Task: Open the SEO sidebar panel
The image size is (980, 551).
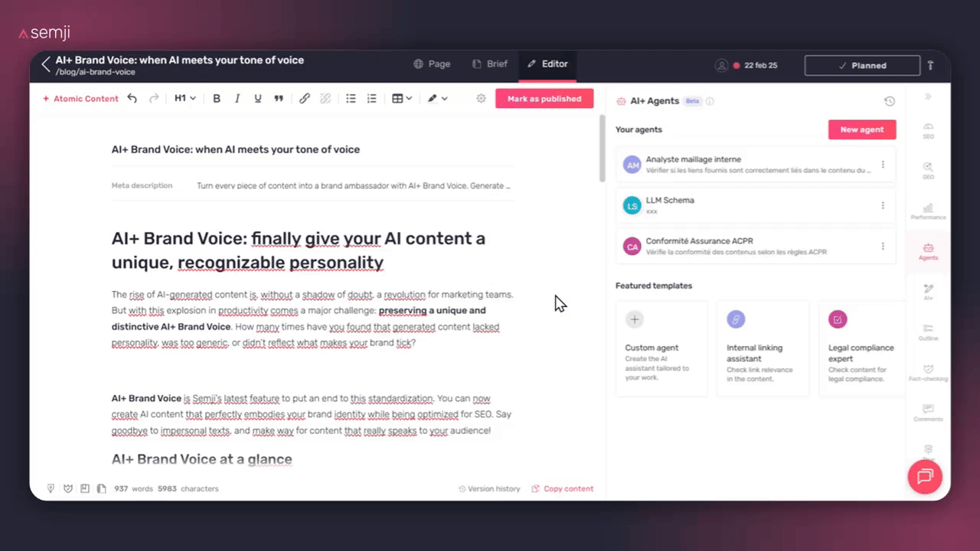Action: [x=928, y=130]
